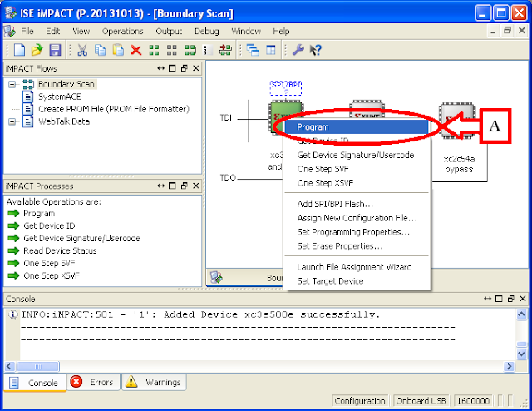Viewport: 532px width, 411px height.
Task: Click Get Device ID in Processes list
Action: [x=49, y=225]
